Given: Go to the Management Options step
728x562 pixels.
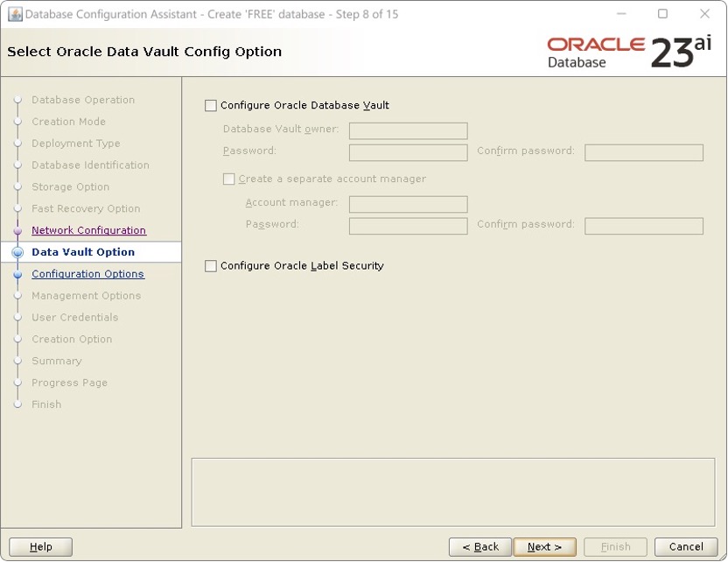Looking at the screenshot, I should click(x=84, y=296).
